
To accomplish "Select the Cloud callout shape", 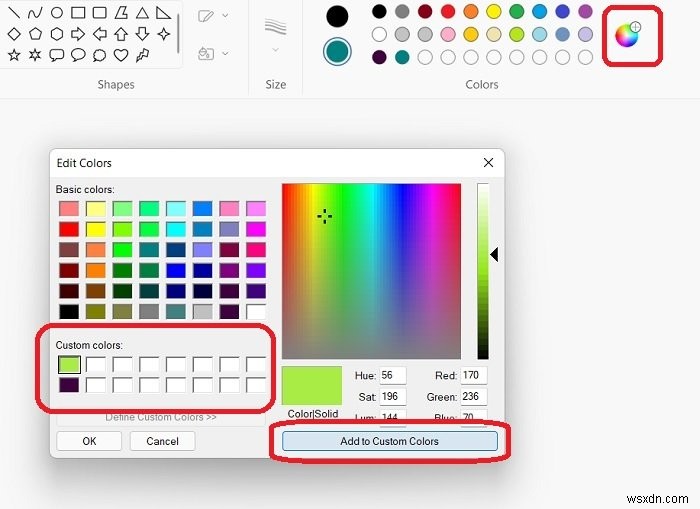I will point(99,55).
